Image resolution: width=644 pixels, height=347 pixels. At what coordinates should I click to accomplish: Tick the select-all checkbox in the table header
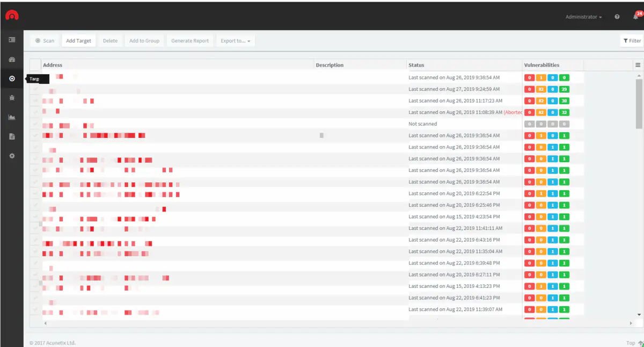(x=35, y=65)
